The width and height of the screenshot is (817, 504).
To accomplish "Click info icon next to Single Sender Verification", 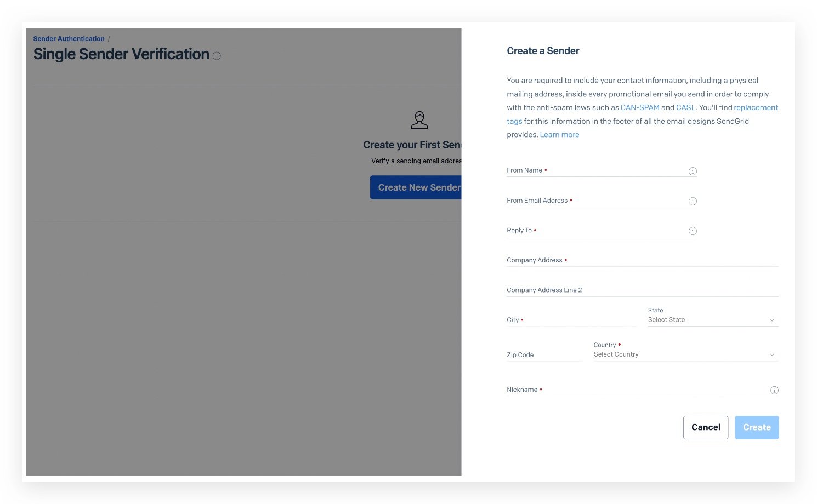I will (217, 56).
